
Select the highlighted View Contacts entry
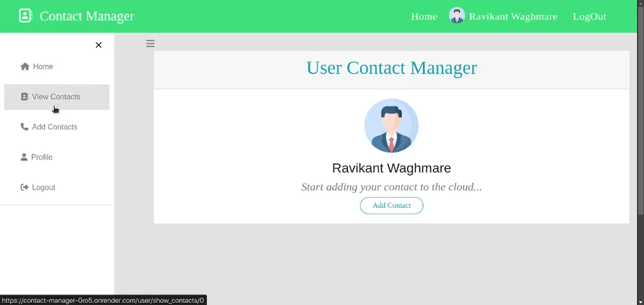(56, 97)
